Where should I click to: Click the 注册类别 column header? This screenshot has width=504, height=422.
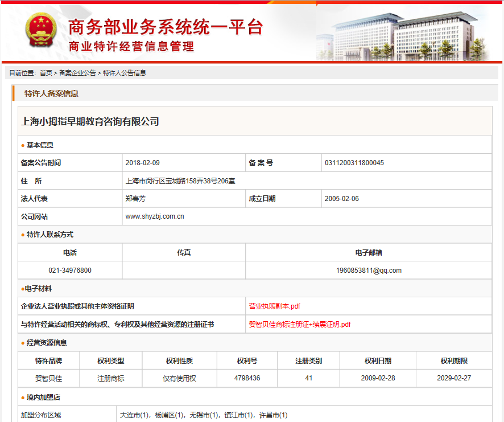pos(308,361)
